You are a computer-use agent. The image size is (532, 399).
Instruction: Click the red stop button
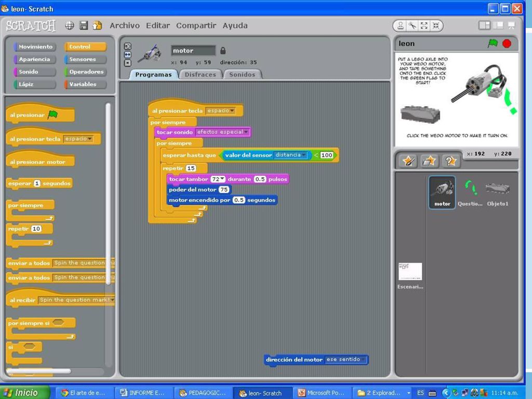[x=507, y=44]
